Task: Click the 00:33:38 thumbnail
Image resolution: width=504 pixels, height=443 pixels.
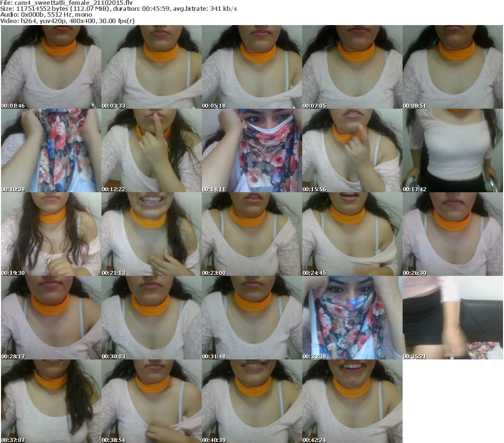Action: coord(352,318)
